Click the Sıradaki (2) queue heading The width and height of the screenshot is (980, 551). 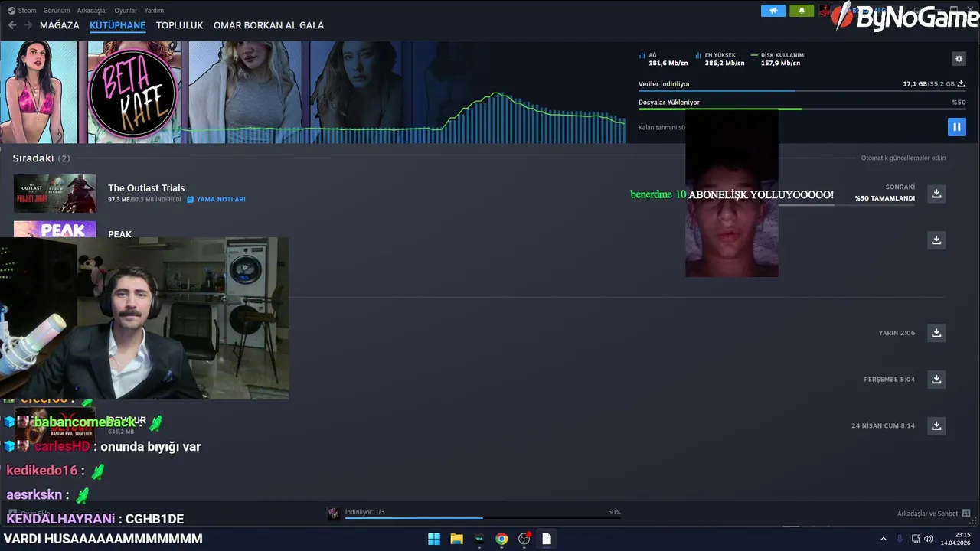click(41, 158)
